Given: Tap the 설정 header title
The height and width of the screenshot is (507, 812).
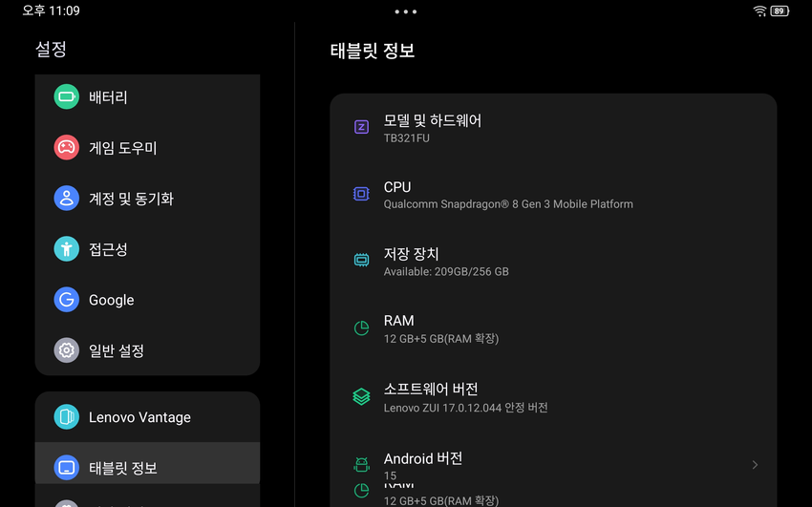Looking at the screenshot, I should click(x=51, y=49).
